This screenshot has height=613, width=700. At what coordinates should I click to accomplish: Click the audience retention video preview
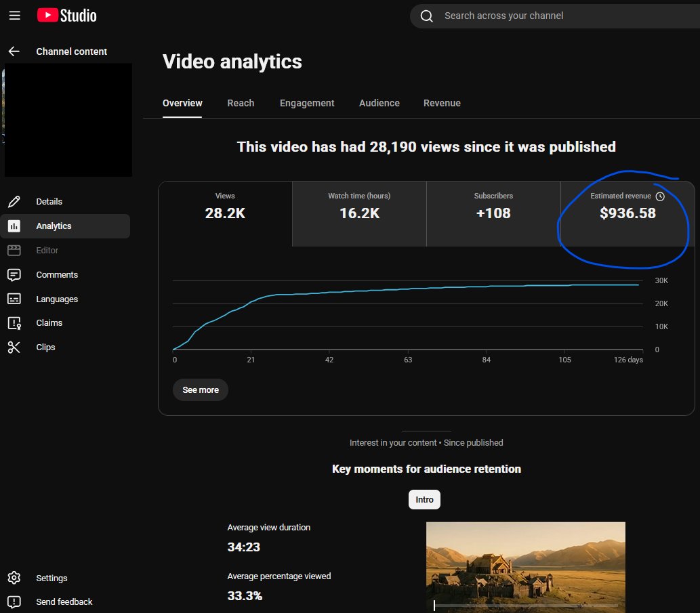tap(525, 567)
